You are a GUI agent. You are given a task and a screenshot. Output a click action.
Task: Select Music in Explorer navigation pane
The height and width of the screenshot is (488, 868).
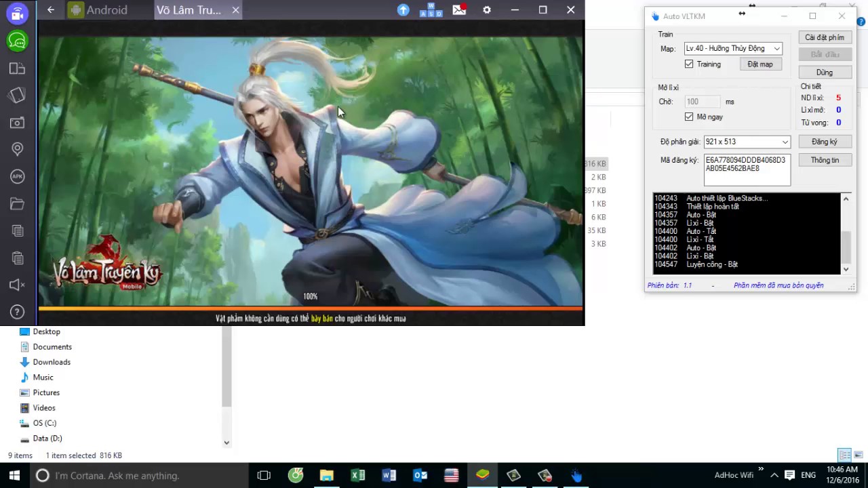pyautogui.click(x=43, y=377)
